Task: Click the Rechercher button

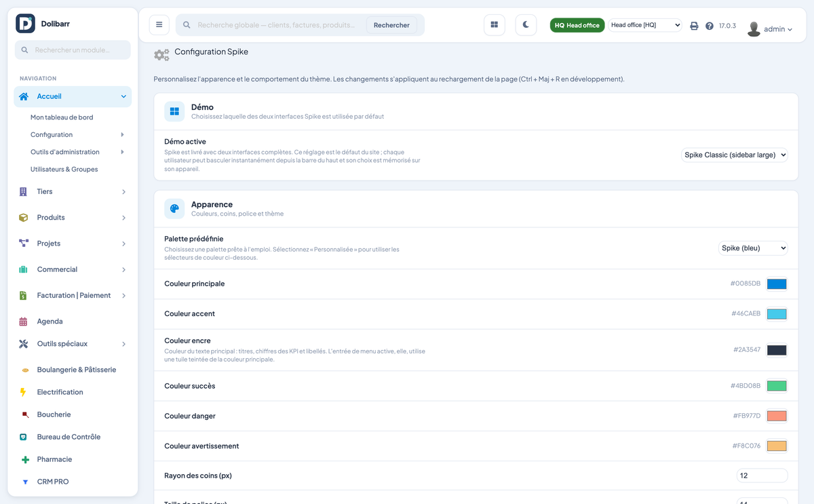Action: [x=391, y=25]
